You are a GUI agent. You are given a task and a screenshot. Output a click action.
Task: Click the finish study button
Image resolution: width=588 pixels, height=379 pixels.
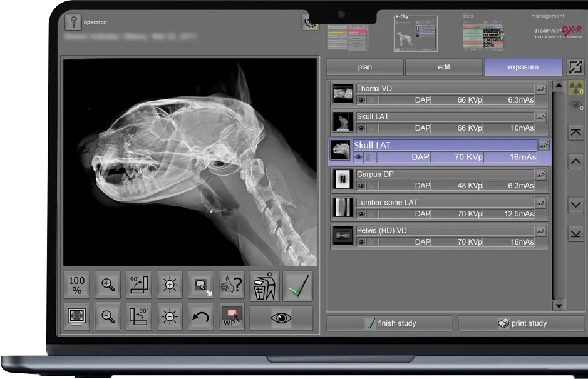[x=389, y=323]
